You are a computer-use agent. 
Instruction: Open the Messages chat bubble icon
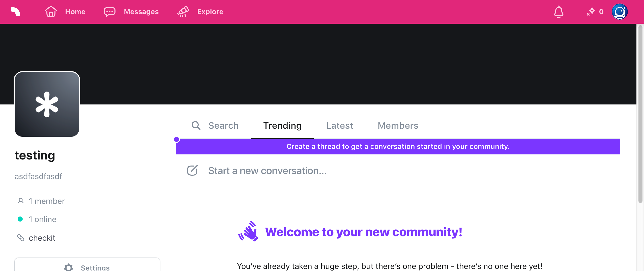(x=110, y=12)
